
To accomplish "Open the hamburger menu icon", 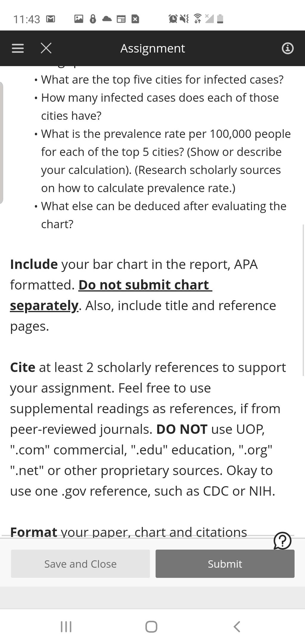I will click(x=18, y=48).
